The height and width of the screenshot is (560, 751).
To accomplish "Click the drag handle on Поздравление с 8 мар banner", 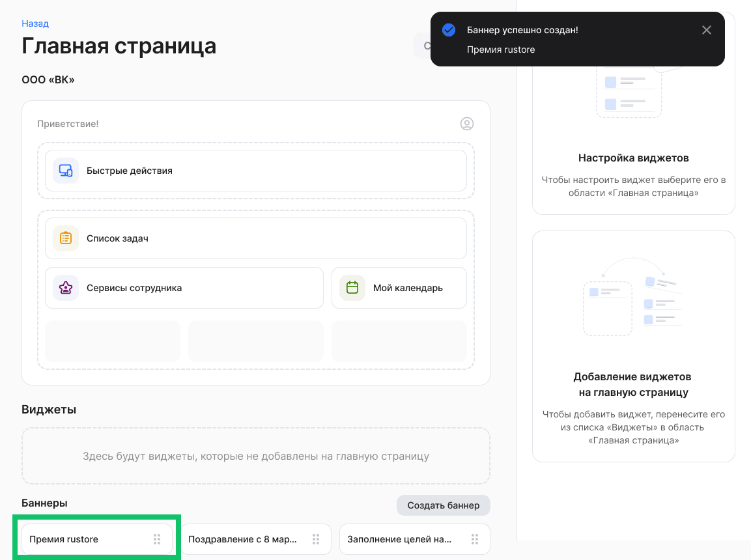I will click(315, 539).
